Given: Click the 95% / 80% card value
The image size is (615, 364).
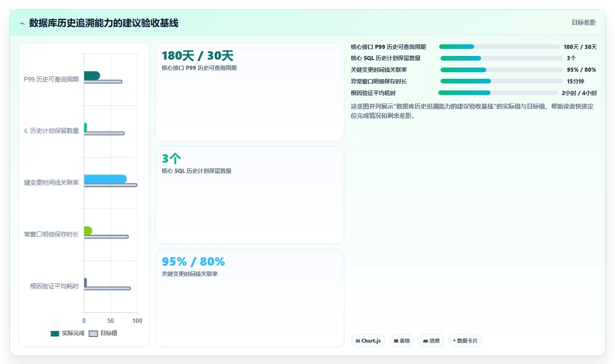Looking at the screenshot, I should coord(193,261).
